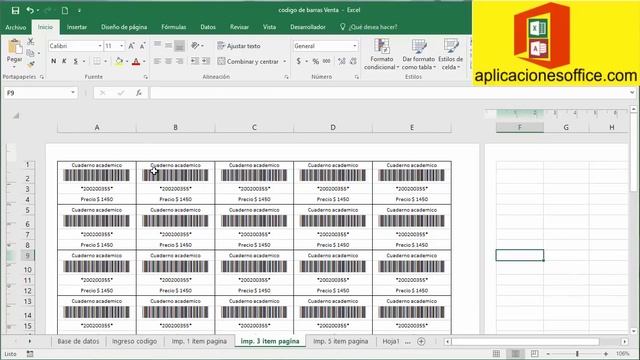Apply accounting $ number format
640x360 pixels.
(x=299, y=61)
